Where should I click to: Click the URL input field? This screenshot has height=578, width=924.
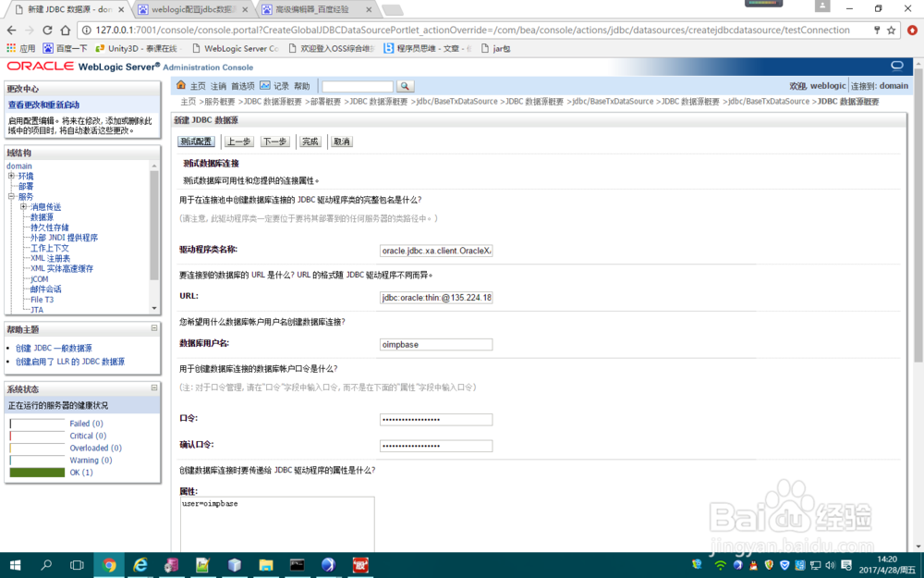pyautogui.click(x=436, y=297)
